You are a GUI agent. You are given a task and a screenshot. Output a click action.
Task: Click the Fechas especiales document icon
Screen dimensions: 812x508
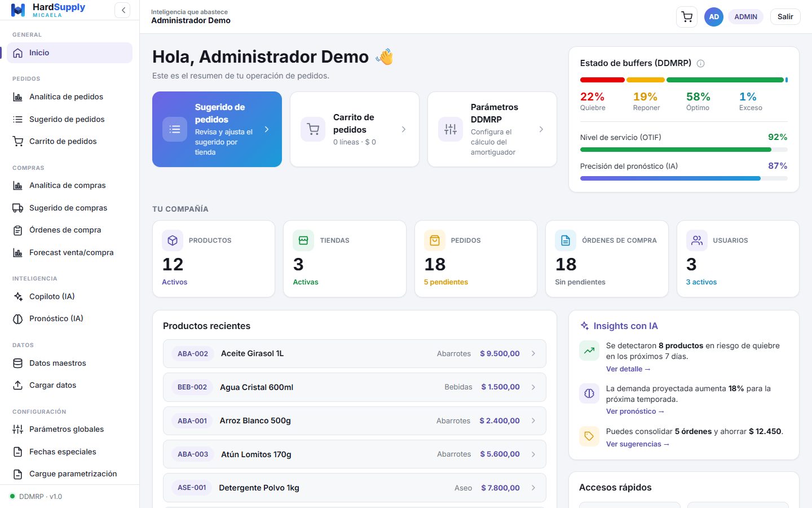coord(18,452)
